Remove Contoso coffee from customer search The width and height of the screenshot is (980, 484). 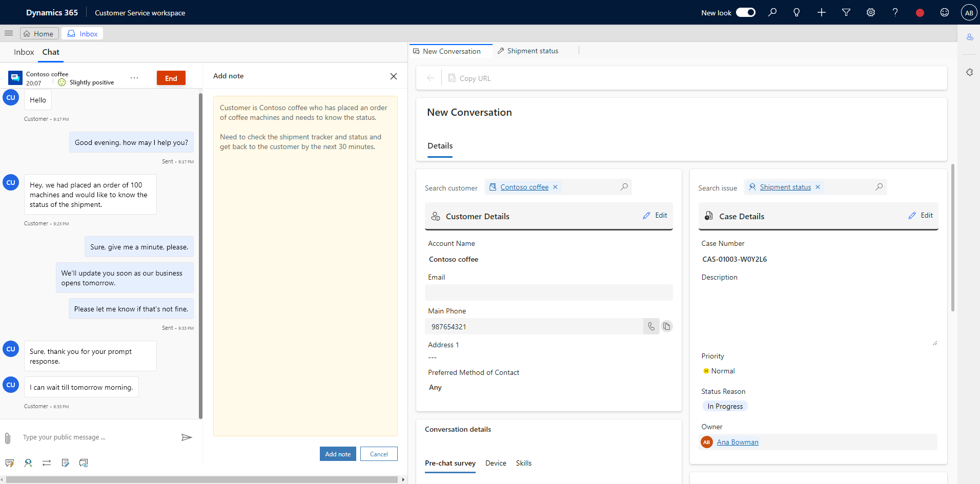point(555,187)
